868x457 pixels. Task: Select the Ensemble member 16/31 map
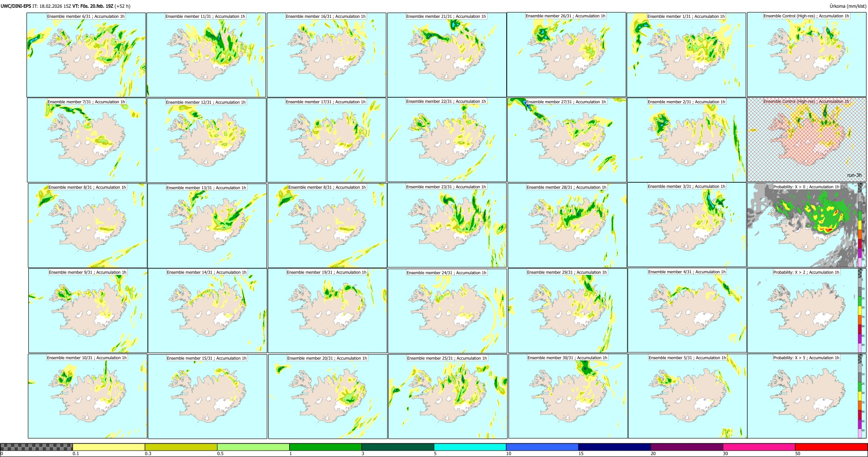(x=327, y=55)
